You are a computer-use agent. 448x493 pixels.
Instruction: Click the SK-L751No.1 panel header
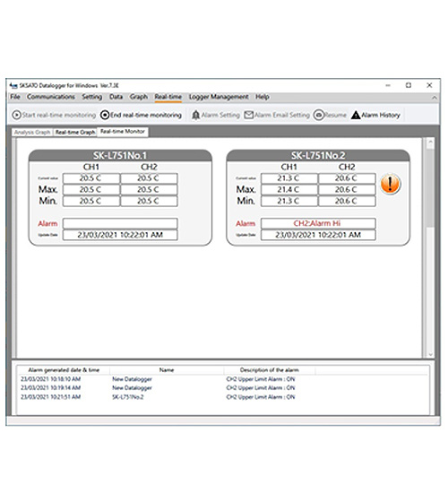[x=120, y=155]
